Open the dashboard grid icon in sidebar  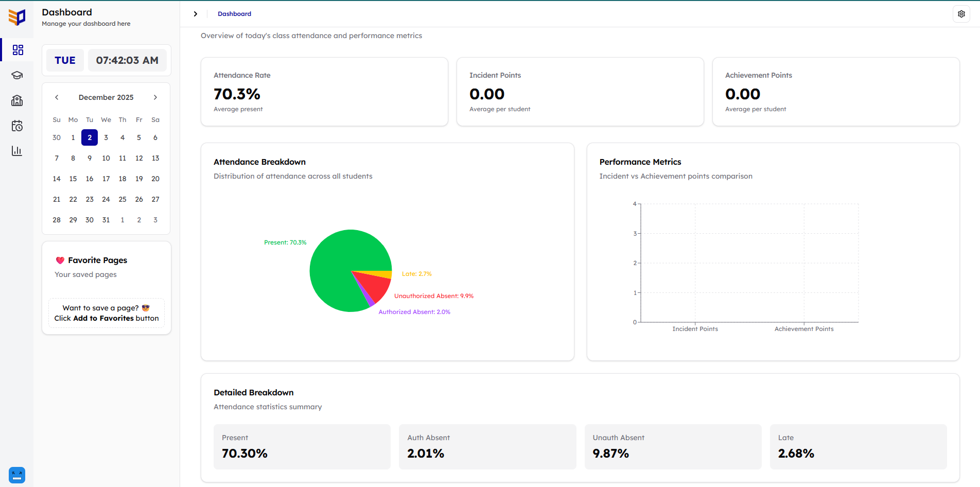point(17,50)
